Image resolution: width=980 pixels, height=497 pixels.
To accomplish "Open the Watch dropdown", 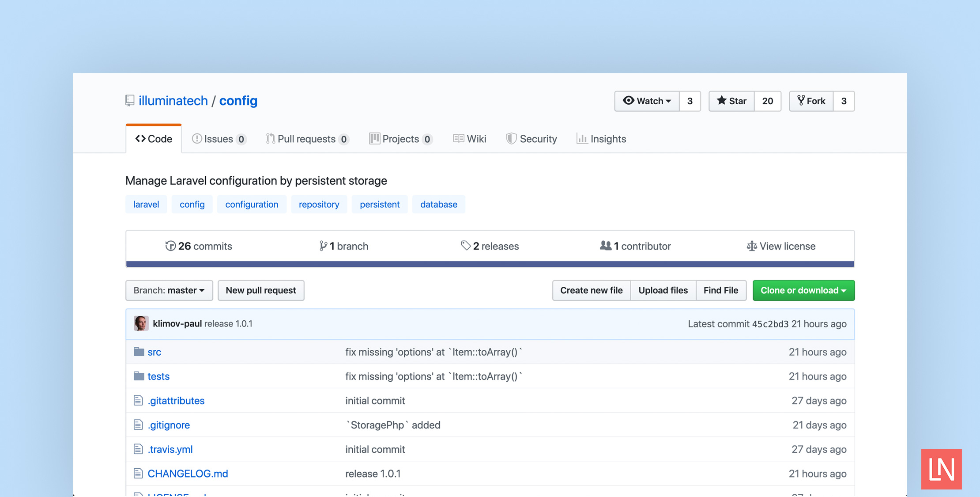I will point(647,101).
